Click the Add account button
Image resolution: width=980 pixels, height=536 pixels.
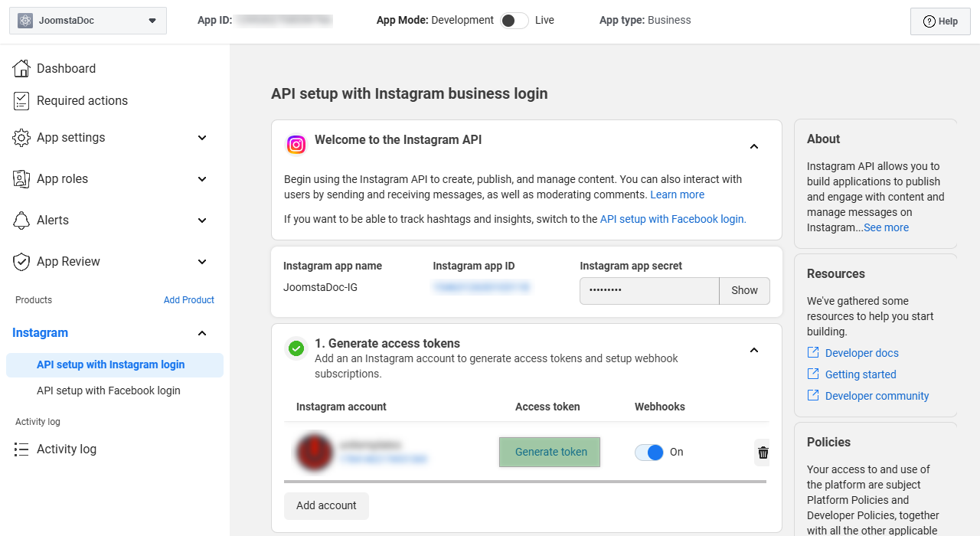[x=326, y=506]
